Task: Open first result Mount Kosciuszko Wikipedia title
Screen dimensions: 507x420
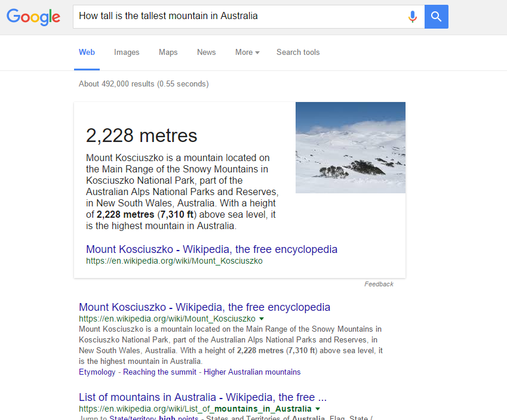Action: tap(204, 307)
